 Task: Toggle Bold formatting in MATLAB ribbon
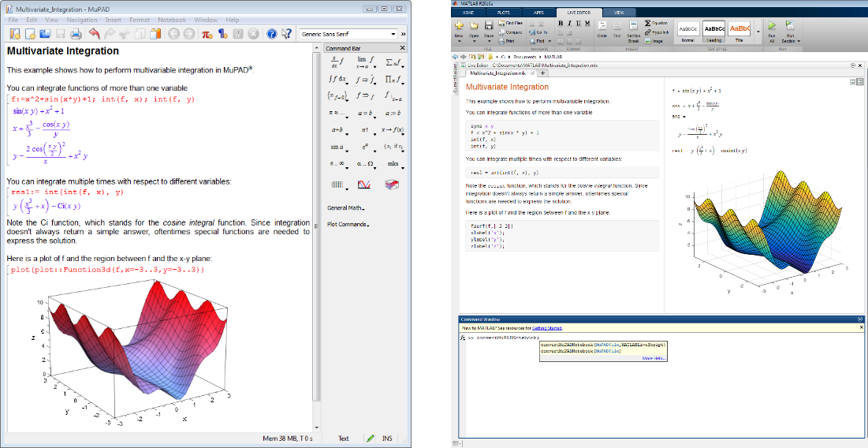click(560, 23)
